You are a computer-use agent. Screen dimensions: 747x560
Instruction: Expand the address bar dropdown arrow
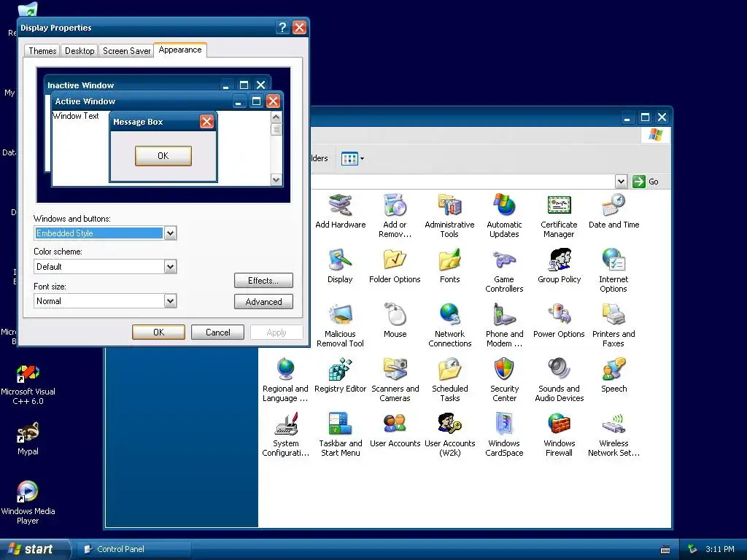[x=620, y=182]
